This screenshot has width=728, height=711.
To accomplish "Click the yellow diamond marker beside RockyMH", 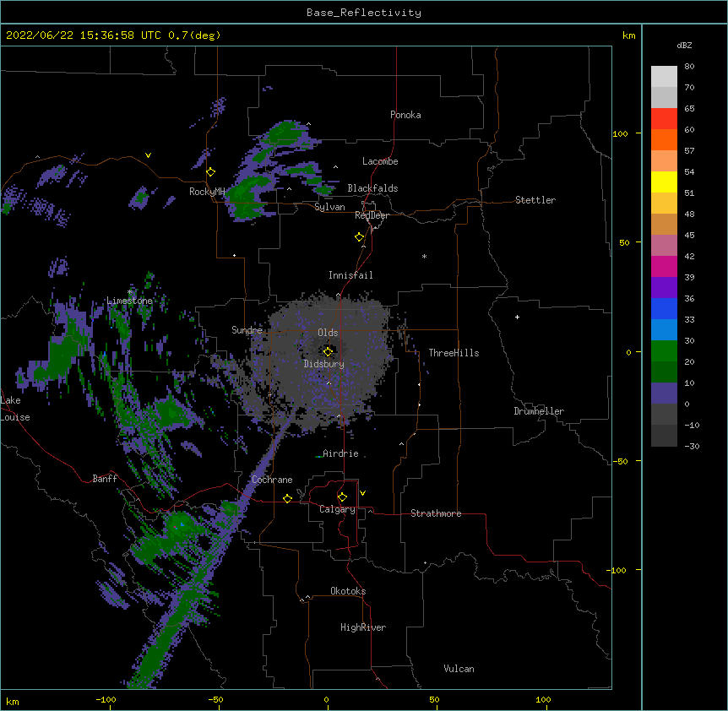I will (x=211, y=172).
